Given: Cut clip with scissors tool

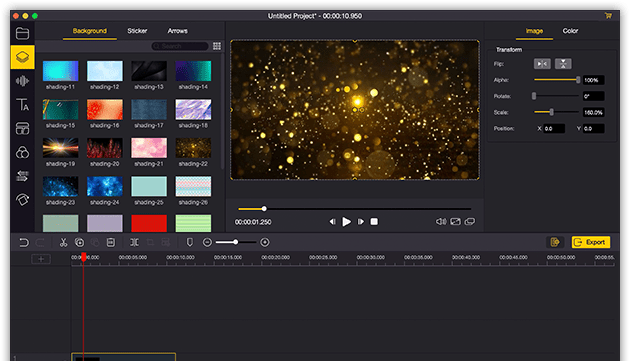Looking at the screenshot, I should coord(63,242).
